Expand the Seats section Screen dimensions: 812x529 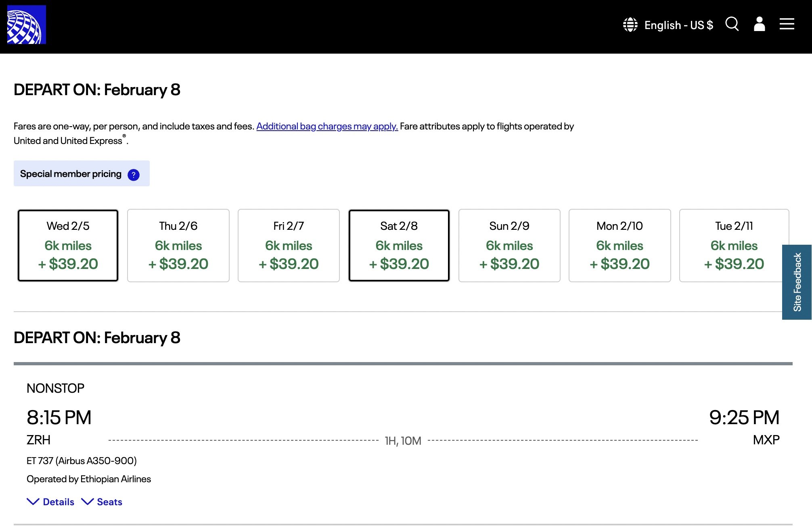(x=102, y=502)
